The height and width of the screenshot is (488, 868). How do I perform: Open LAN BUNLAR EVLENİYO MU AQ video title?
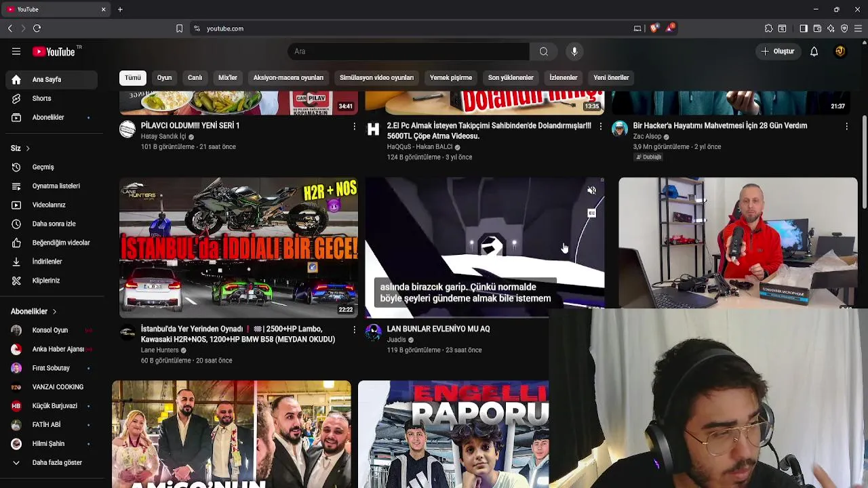point(438,329)
